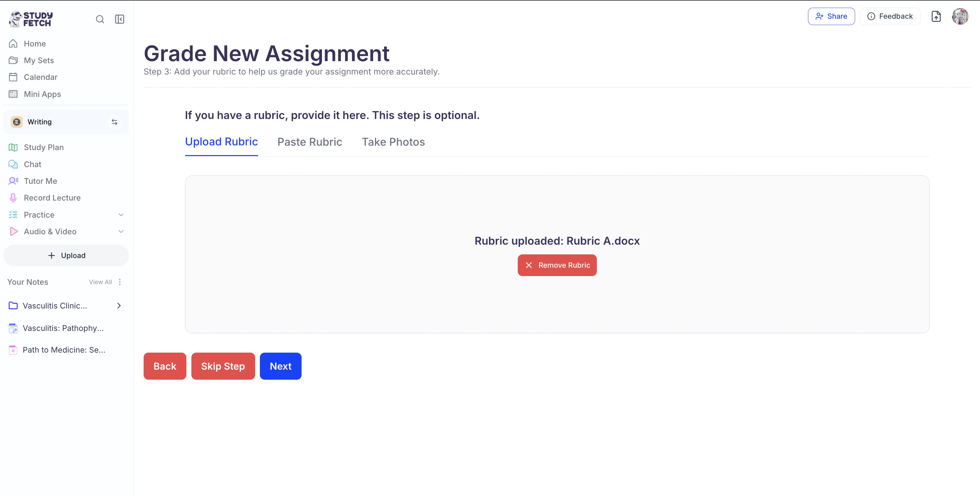This screenshot has width=980, height=496.
Task: Expand the Vasculitis Clinic folder arrow
Action: (119, 306)
